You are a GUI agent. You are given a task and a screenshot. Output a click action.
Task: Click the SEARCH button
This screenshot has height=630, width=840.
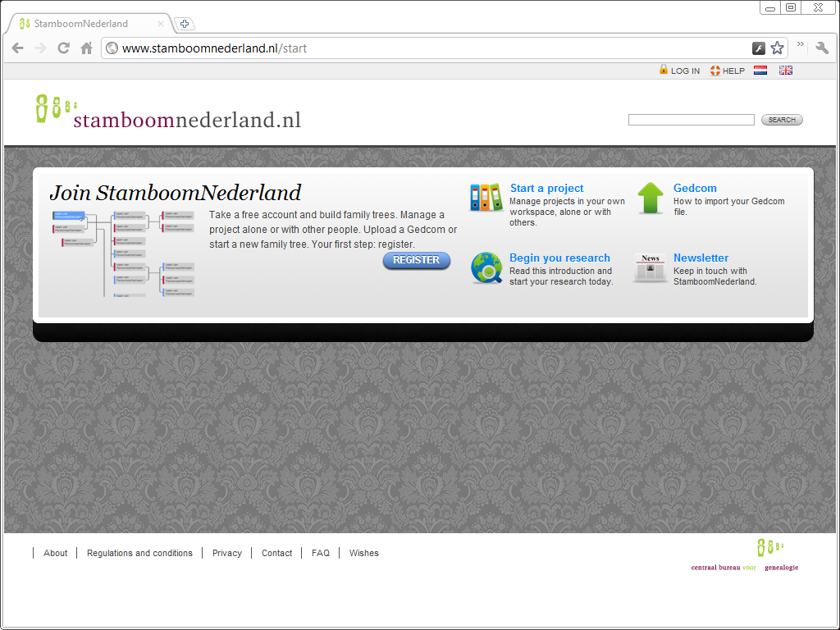[782, 120]
